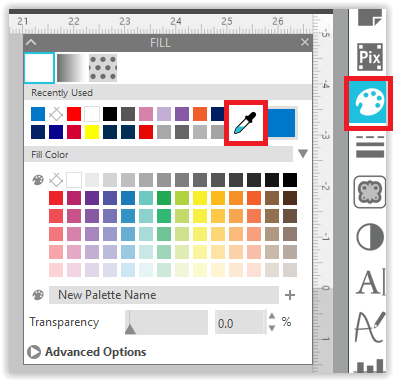This screenshot has width=394, height=381.
Task: Select the eyedropper color picker tool
Action: click(x=246, y=123)
